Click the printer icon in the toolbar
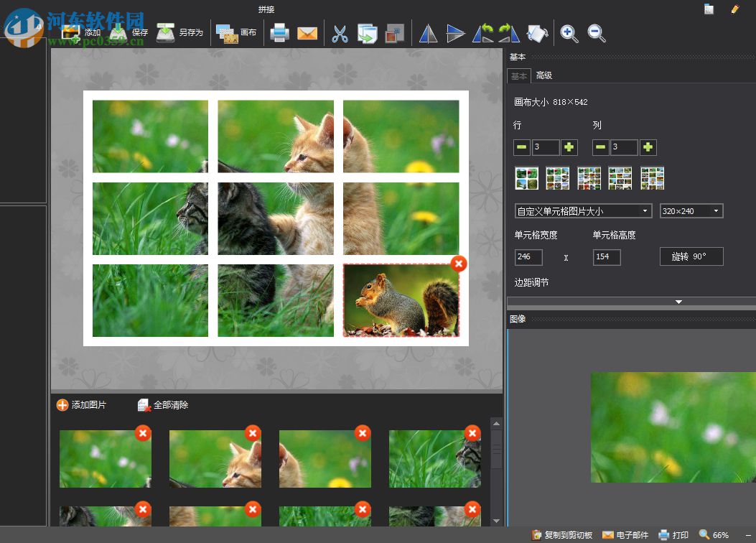 [279, 33]
